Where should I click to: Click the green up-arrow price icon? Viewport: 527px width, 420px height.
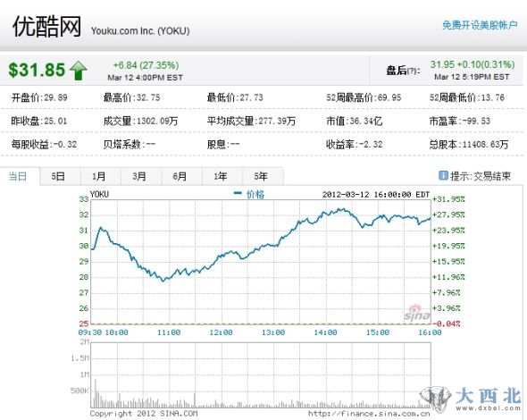tap(79, 71)
